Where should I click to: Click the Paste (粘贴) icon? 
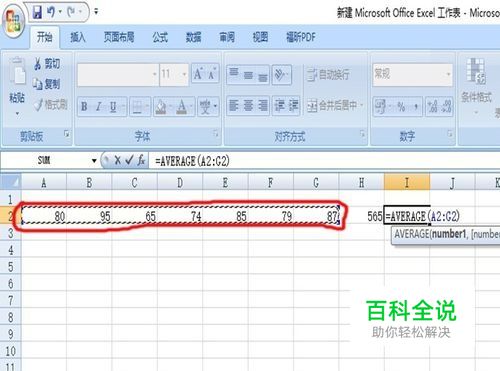tap(17, 71)
